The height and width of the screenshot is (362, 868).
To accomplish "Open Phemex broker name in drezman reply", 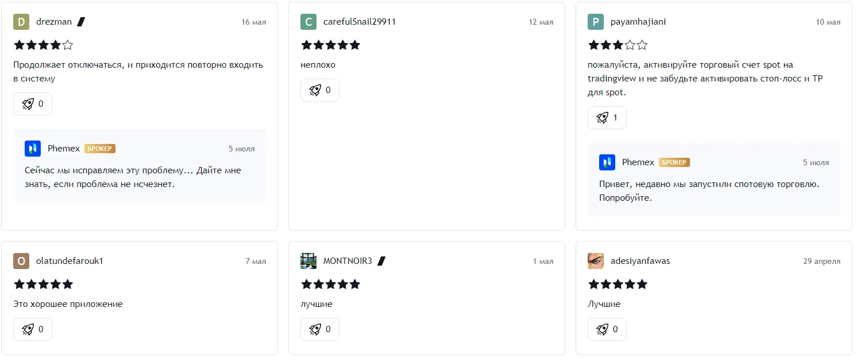I will coord(64,149).
